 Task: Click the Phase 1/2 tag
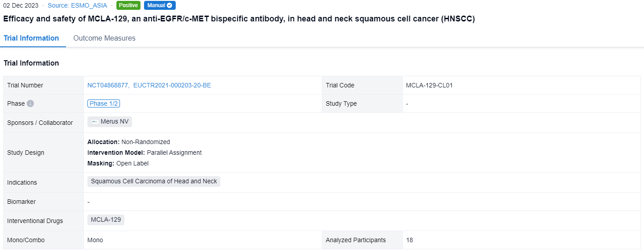tap(103, 103)
